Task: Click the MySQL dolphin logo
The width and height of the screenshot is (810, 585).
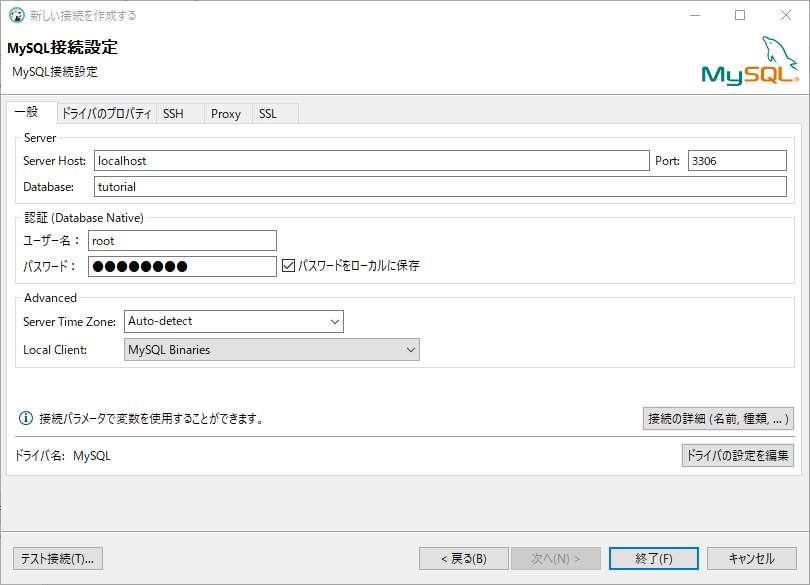Action: [750, 60]
